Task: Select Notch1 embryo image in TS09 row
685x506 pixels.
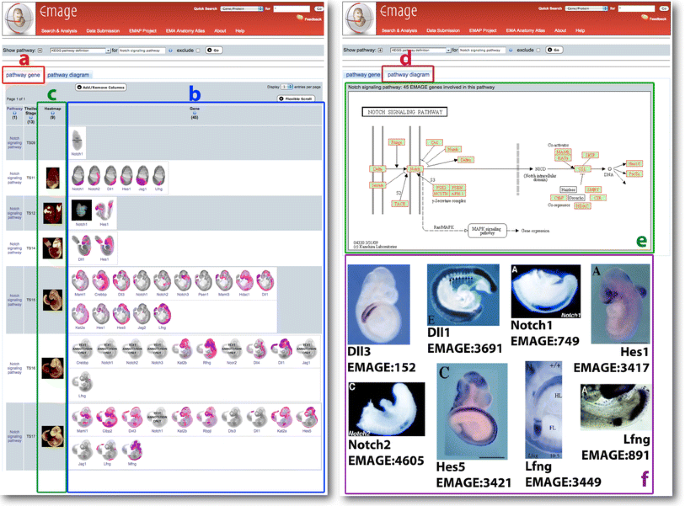Action: [77, 140]
